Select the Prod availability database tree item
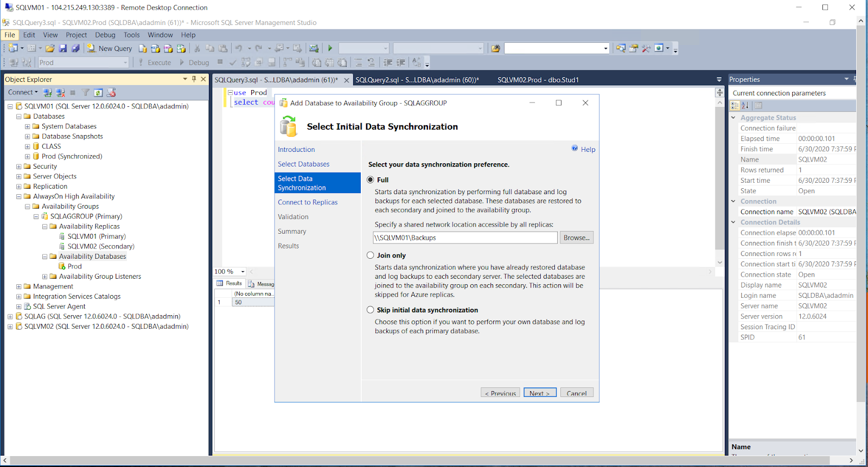This screenshot has width=868, height=467. pyautogui.click(x=75, y=266)
